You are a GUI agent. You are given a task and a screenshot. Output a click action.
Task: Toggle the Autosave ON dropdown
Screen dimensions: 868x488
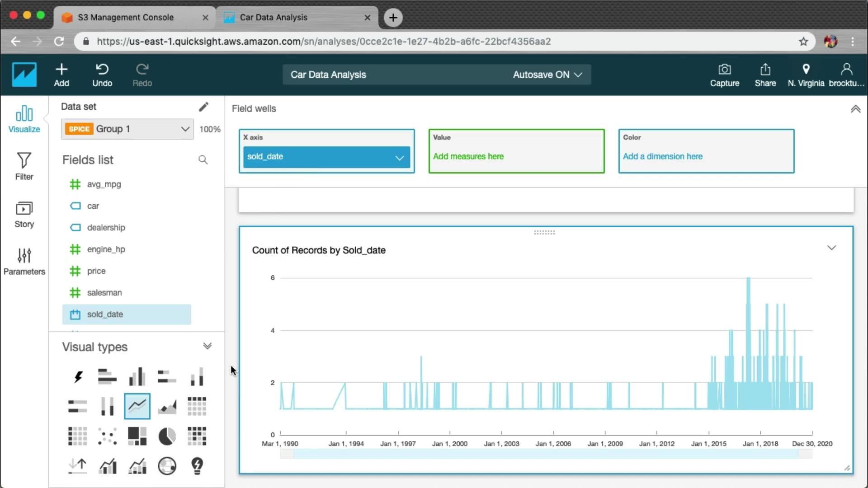coord(547,75)
